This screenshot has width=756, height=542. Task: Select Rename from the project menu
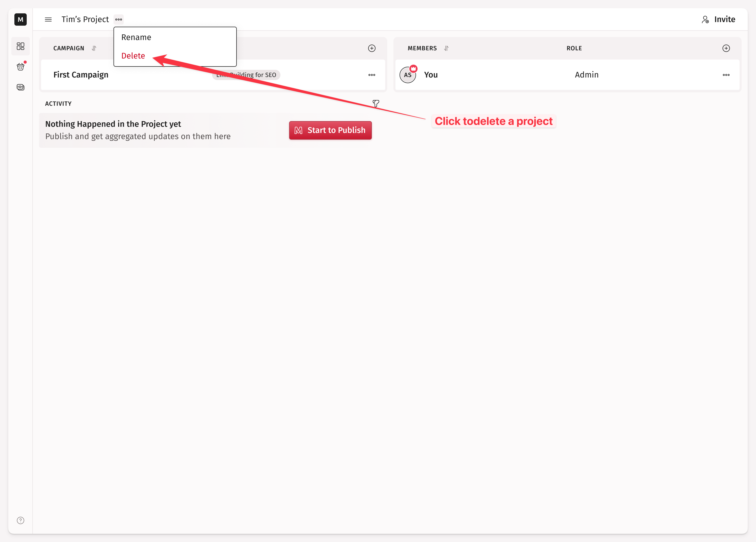point(136,37)
